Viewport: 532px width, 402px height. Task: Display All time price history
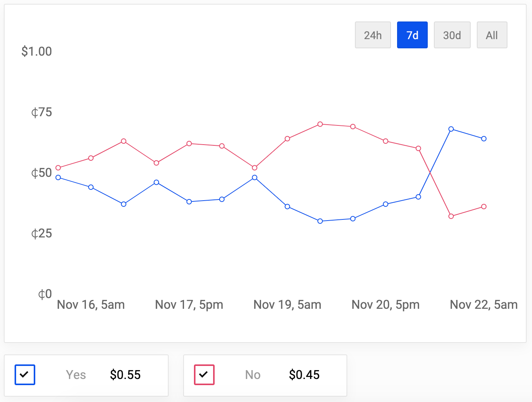492,35
